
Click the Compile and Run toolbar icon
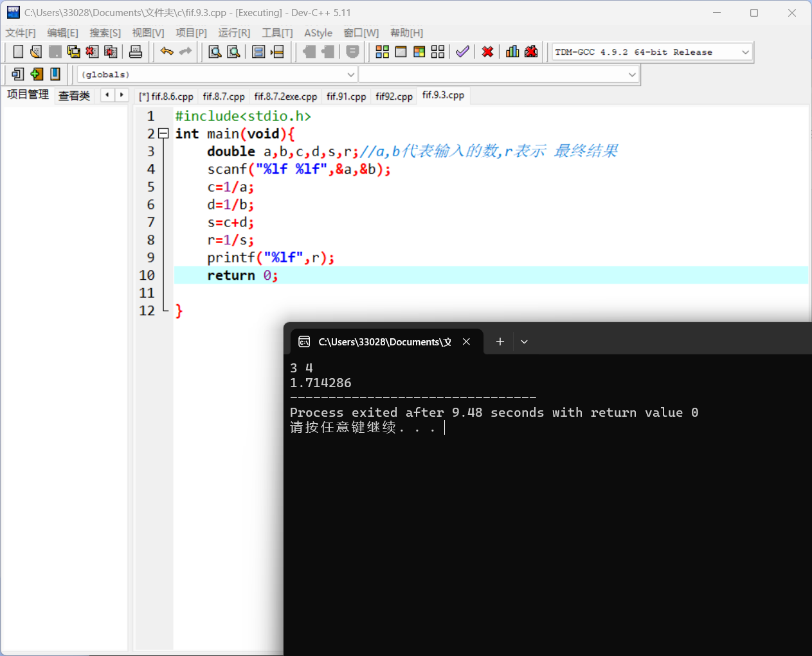(x=419, y=52)
